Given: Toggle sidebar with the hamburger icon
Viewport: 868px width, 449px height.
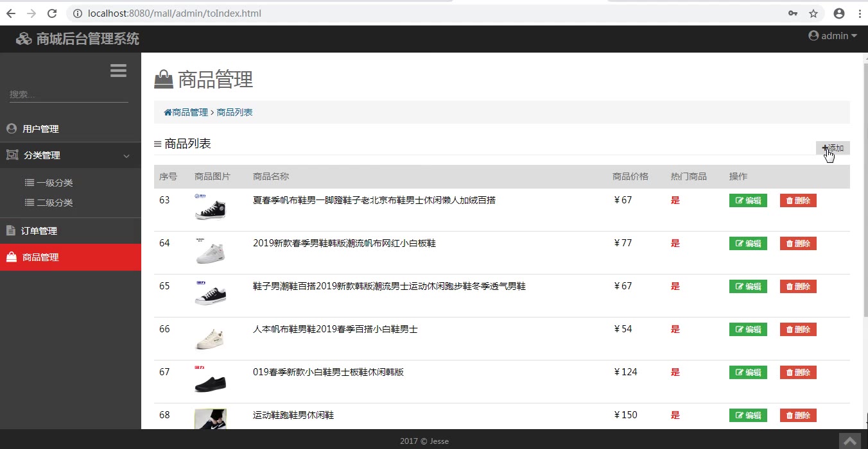Looking at the screenshot, I should (118, 71).
